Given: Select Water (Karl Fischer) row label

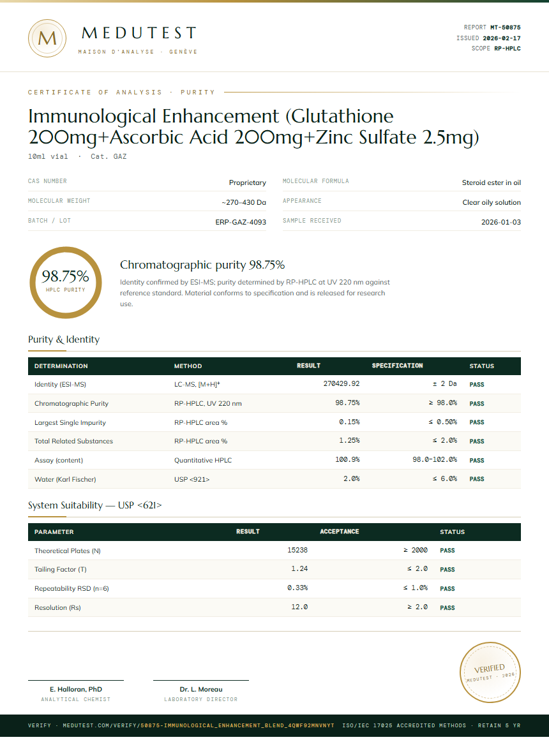Looking at the screenshot, I should pos(65,479).
